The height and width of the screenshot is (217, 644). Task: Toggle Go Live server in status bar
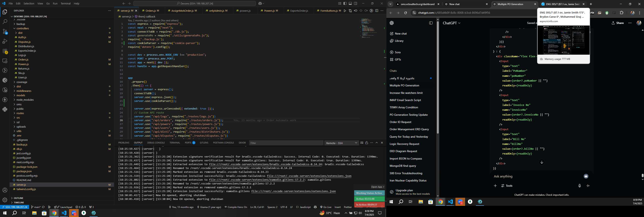326,207
